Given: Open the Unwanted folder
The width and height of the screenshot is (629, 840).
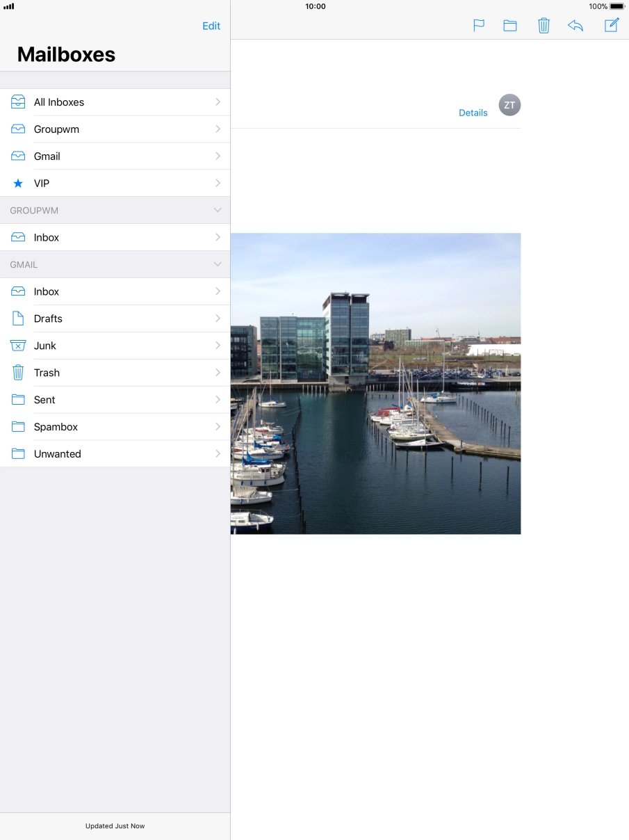Looking at the screenshot, I should click(x=57, y=454).
